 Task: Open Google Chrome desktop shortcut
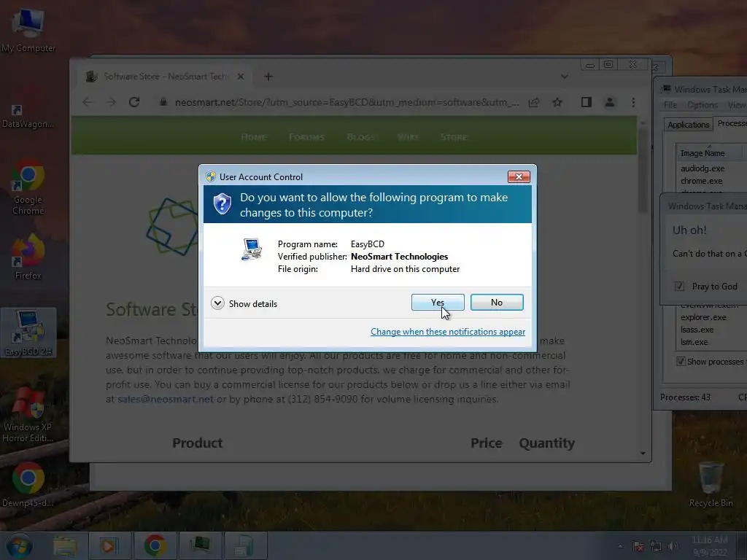pos(28,188)
